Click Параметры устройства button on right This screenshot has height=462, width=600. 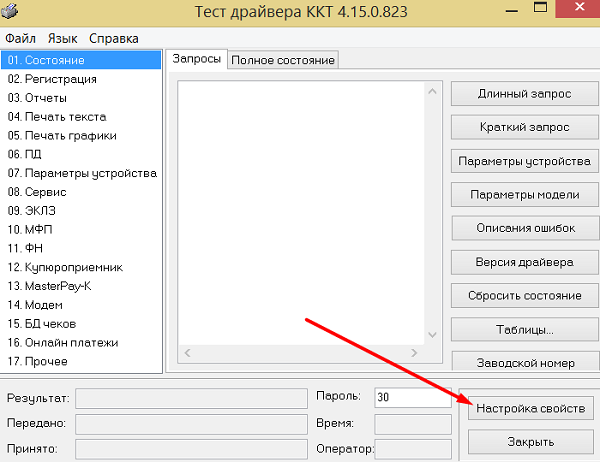[525, 161]
